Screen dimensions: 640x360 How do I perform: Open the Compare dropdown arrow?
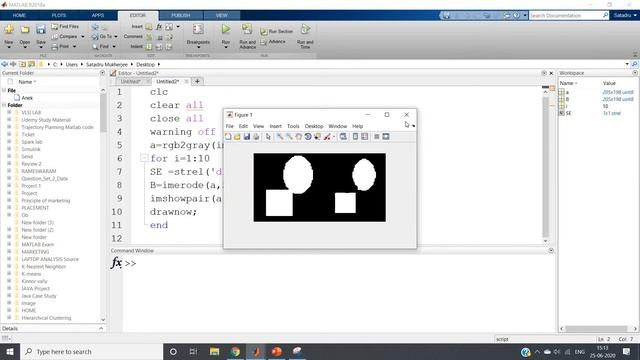coord(83,37)
